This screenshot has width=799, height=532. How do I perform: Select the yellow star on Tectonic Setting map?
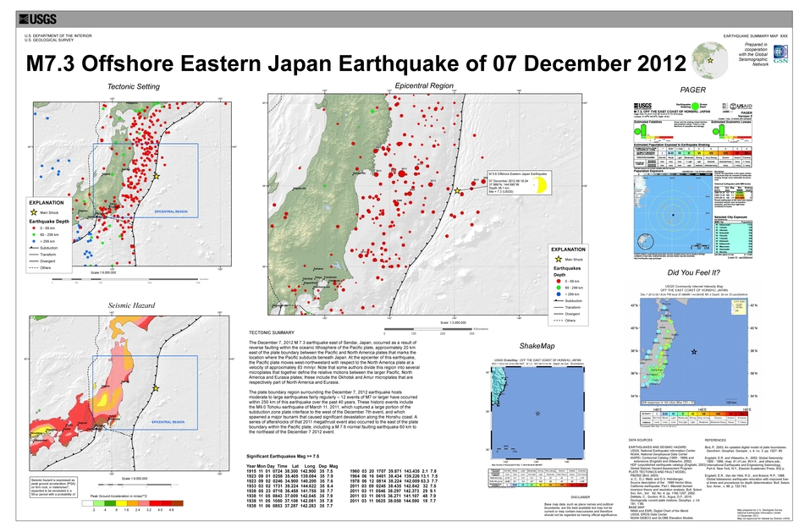(156, 177)
